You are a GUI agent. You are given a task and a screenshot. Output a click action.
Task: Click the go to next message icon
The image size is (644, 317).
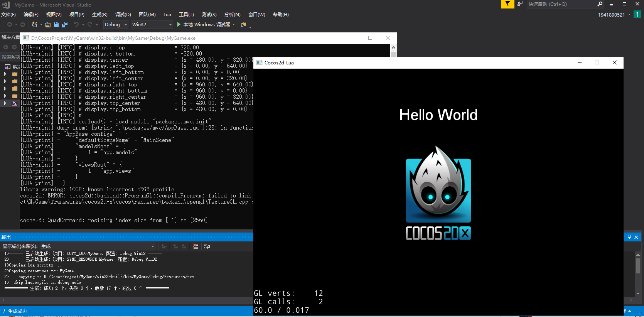[184, 246]
